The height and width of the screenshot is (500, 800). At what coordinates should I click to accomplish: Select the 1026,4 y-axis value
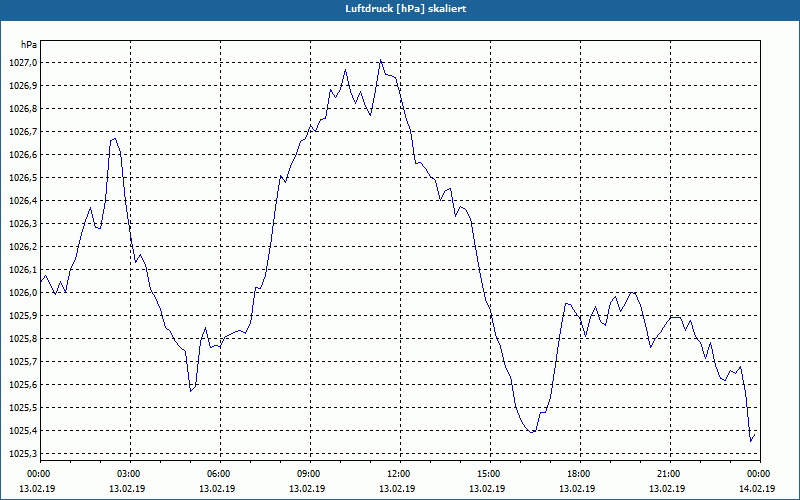23,201
